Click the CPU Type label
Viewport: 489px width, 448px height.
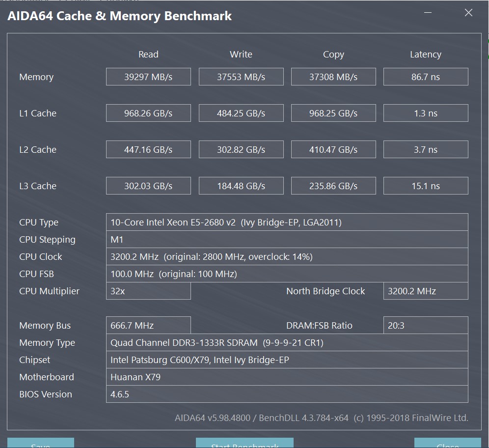point(39,223)
